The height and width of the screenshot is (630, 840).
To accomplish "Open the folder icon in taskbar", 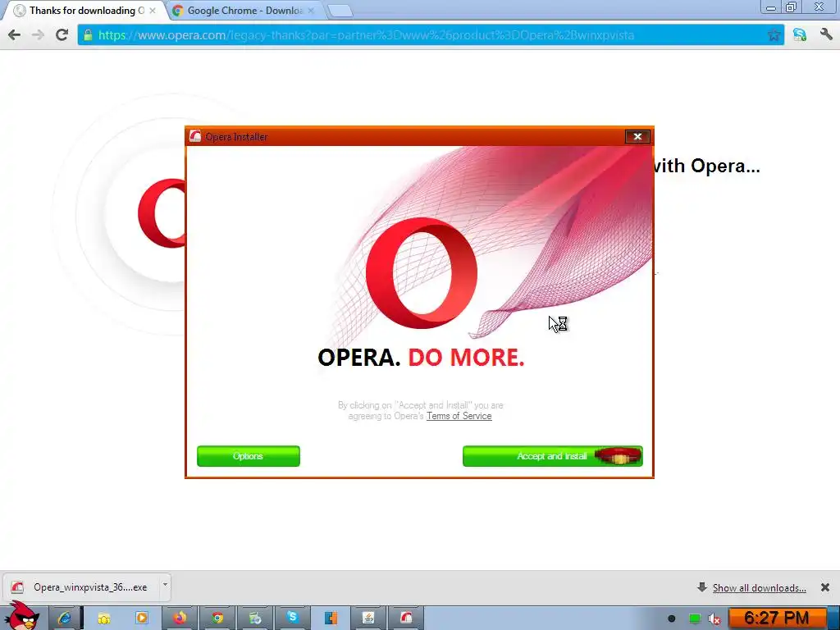I will click(104, 619).
